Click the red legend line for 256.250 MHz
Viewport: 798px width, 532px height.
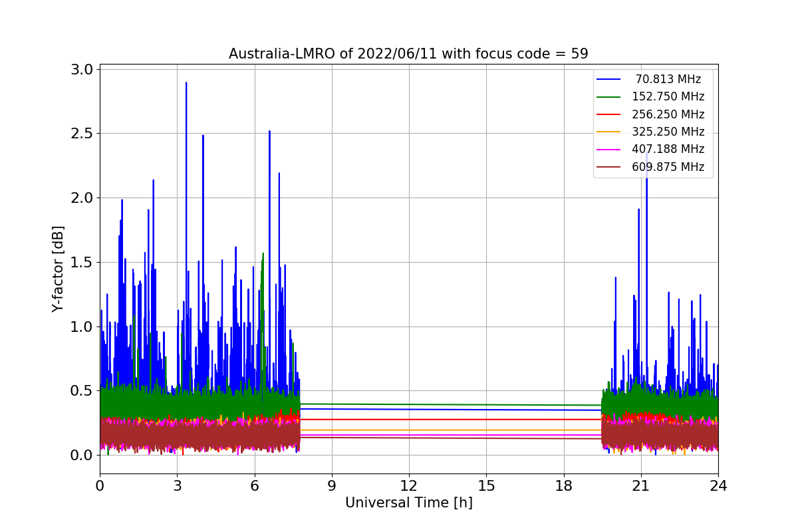(608, 114)
